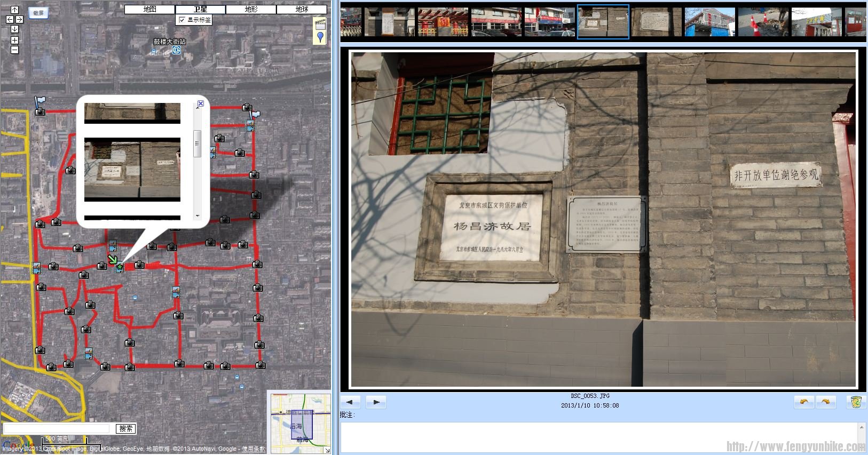Close the photo popup balloon on map

200,103
